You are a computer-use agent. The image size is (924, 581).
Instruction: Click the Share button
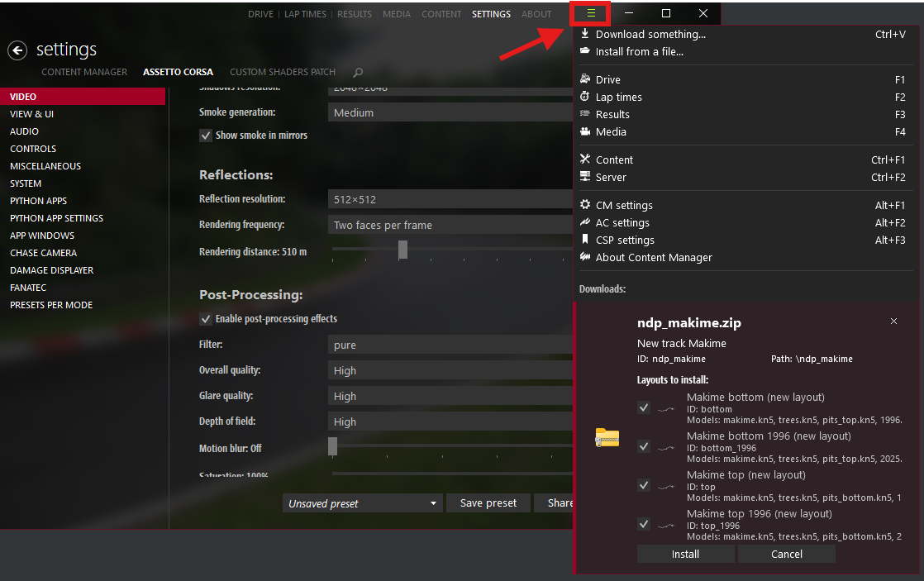[555, 503]
